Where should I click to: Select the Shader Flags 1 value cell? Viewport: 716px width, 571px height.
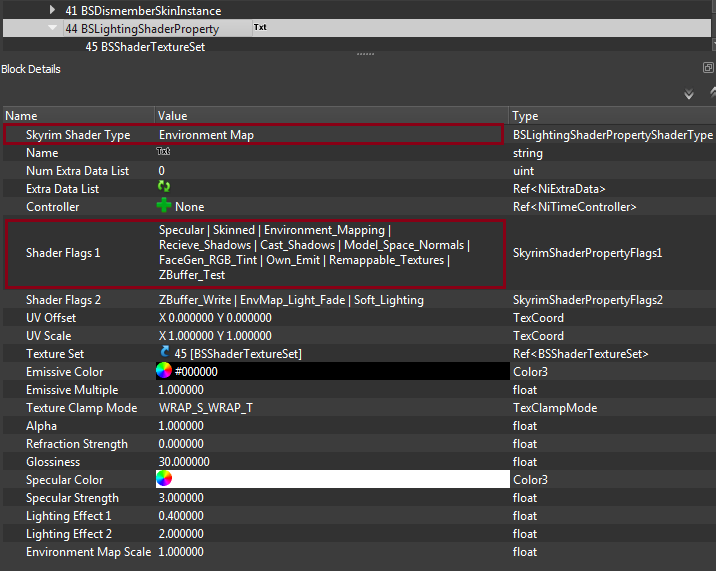(332, 253)
